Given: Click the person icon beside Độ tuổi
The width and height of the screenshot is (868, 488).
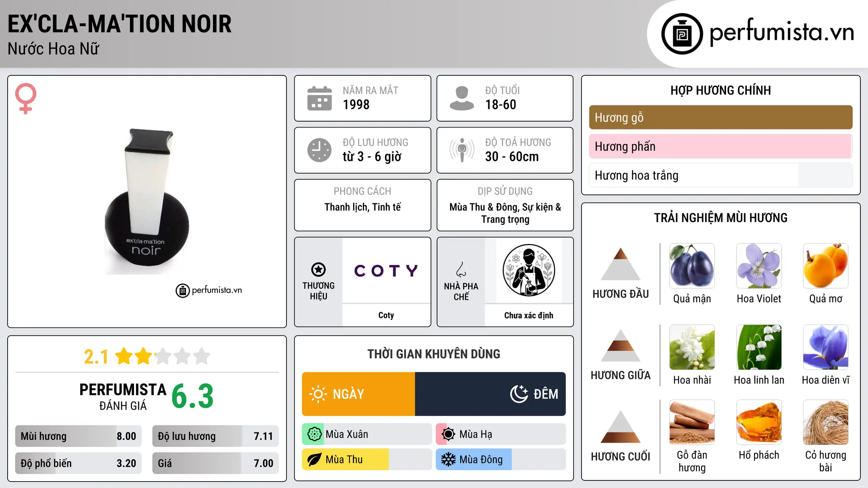Looking at the screenshot, I should click(x=462, y=98).
